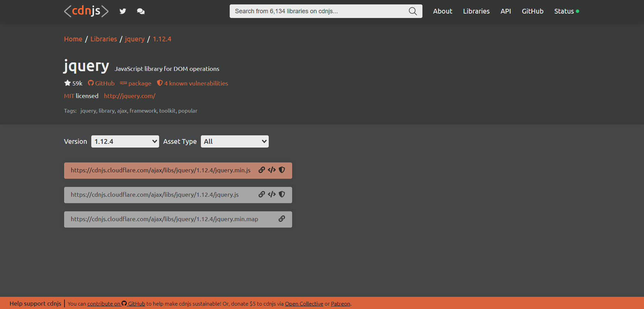Select the jquery.js URL row

pos(178,195)
